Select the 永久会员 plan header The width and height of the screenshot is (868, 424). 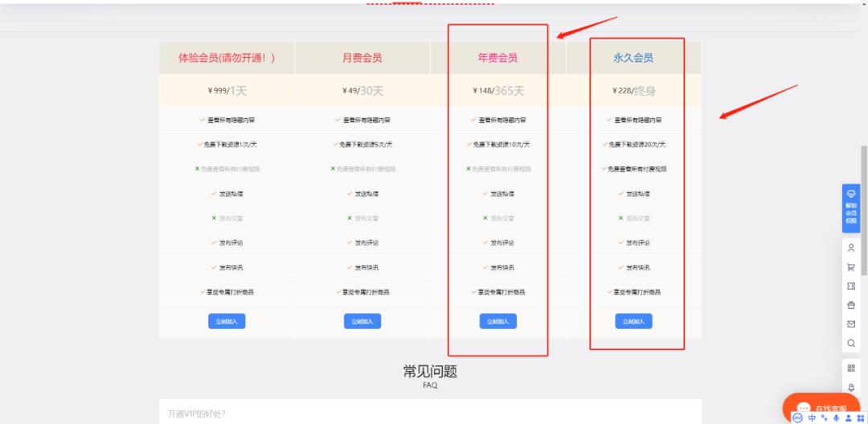[x=633, y=58]
